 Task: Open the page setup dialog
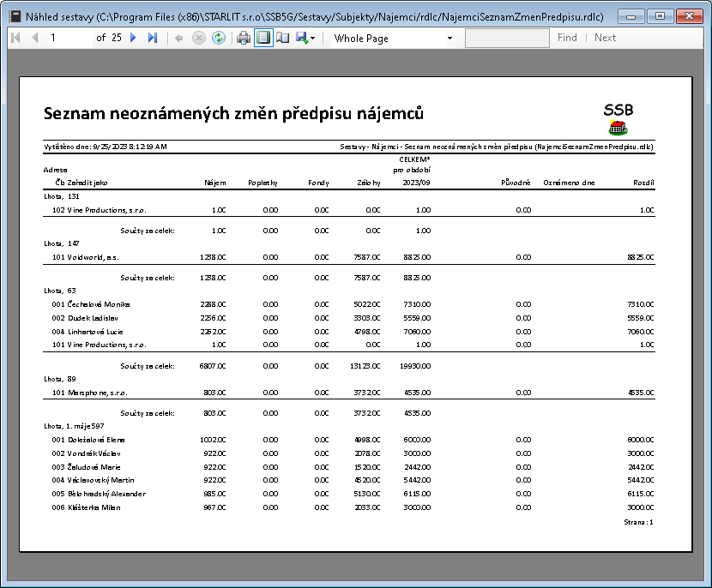283,38
